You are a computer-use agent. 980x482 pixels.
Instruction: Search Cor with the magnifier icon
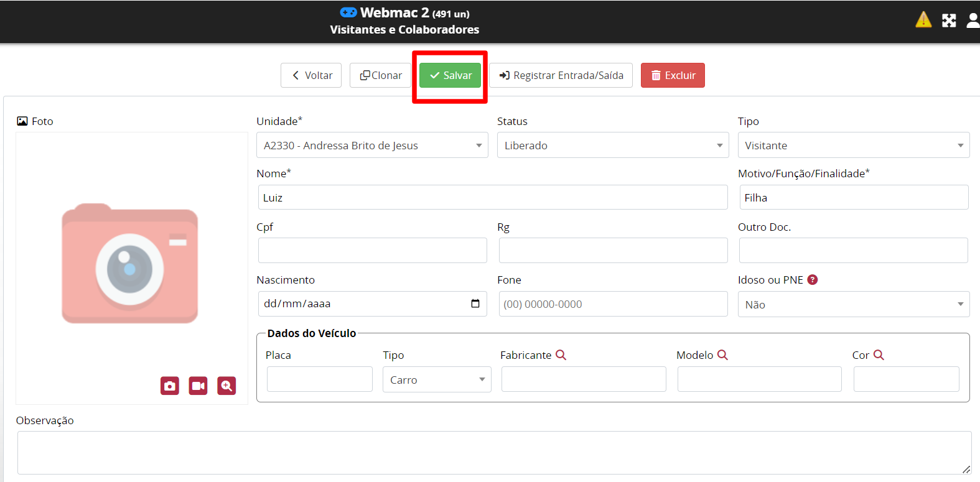[879, 355]
